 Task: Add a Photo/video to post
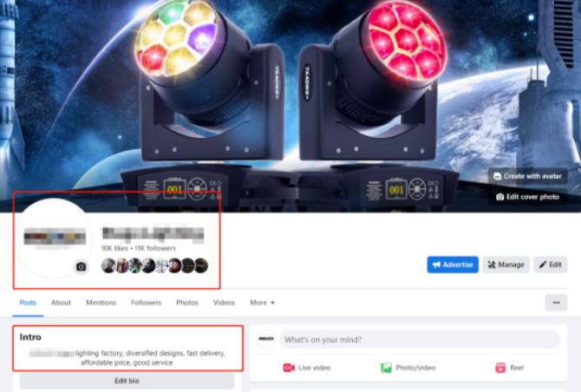click(408, 368)
